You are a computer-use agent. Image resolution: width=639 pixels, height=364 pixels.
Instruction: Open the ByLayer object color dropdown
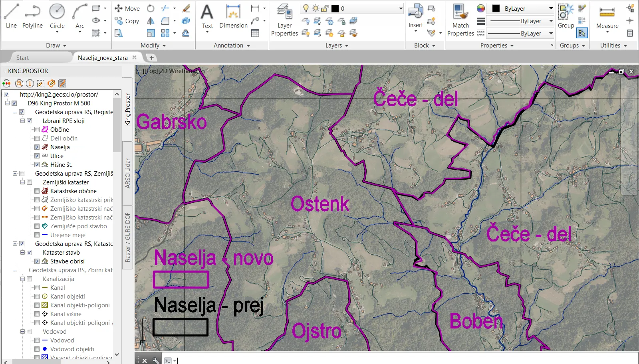[551, 8]
